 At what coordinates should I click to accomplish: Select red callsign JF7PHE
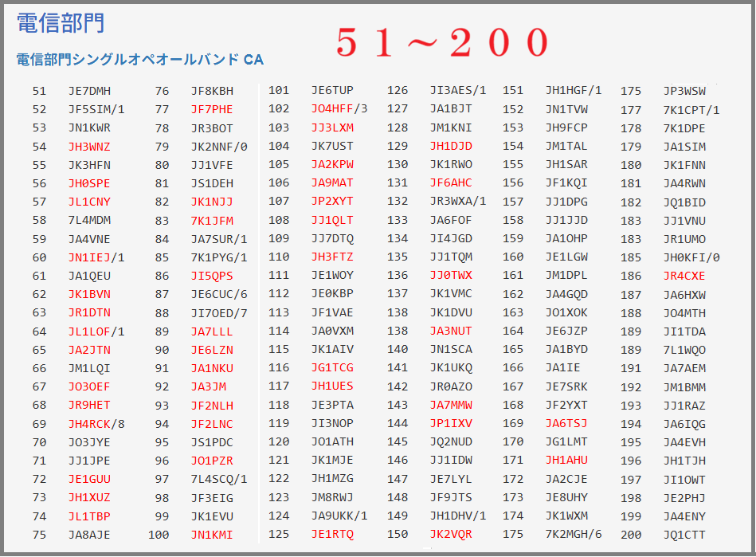[212, 109]
